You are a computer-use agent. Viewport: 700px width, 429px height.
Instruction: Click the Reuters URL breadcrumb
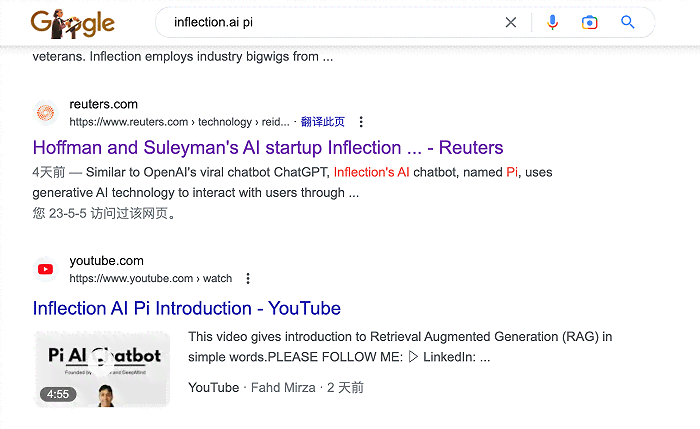(179, 122)
